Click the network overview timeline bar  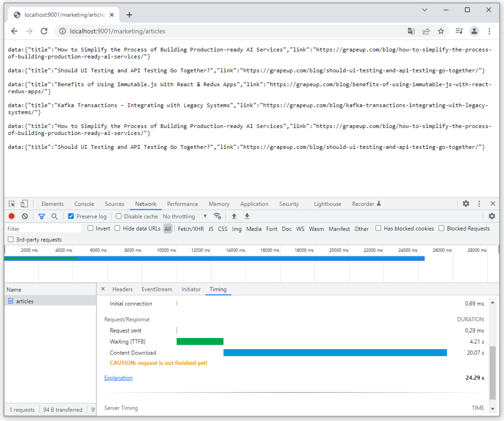(215, 258)
